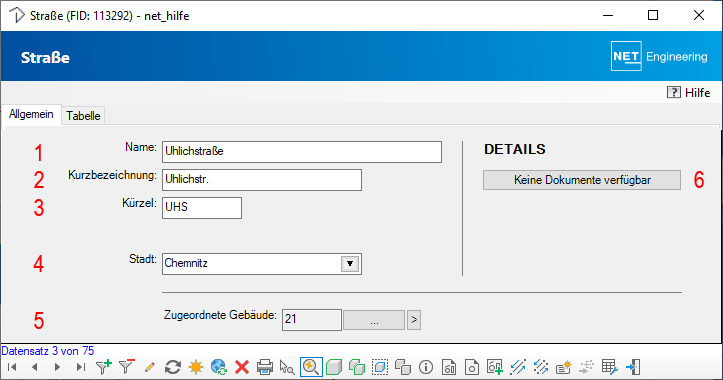
Task: Click the single green cube icon
Action: [334, 367]
